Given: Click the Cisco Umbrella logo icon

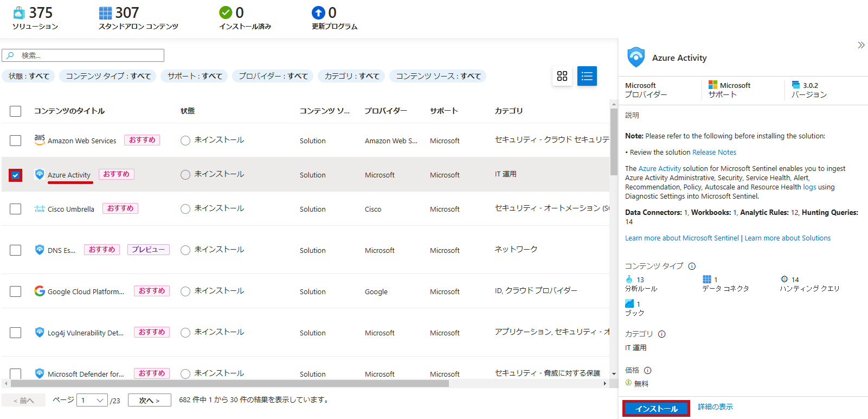Looking at the screenshot, I should tap(40, 208).
